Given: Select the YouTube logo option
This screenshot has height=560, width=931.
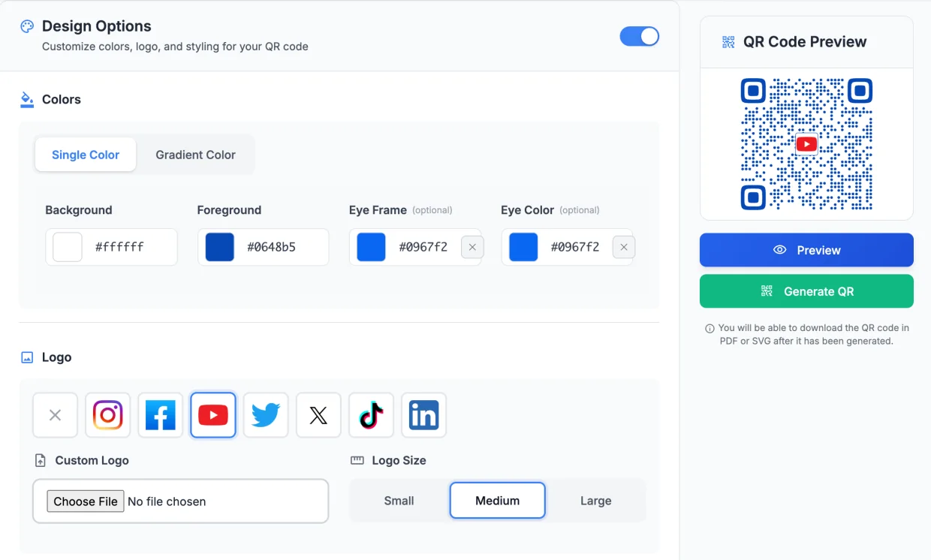Looking at the screenshot, I should coord(213,415).
